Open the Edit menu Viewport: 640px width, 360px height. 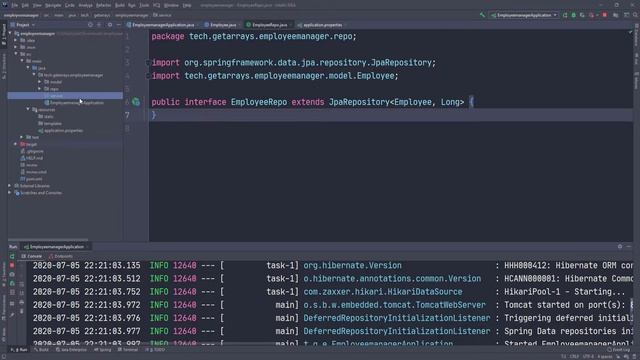25,5
